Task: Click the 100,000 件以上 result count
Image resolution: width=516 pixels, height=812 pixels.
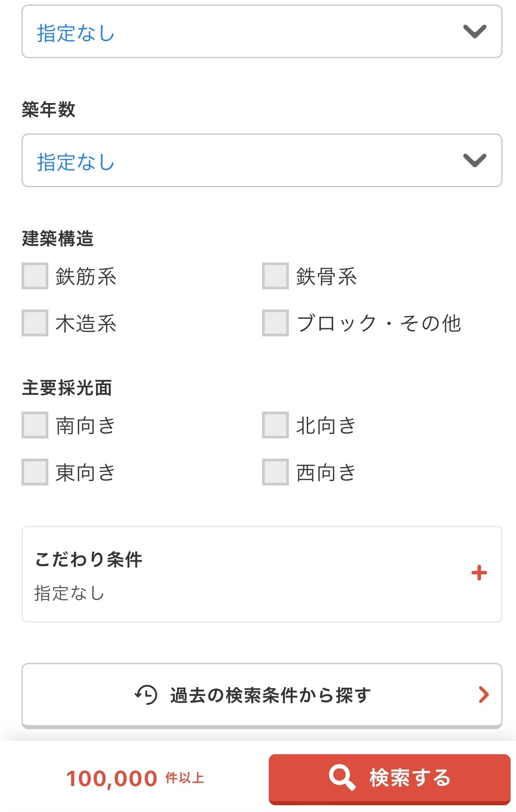Action: (x=135, y=778)
